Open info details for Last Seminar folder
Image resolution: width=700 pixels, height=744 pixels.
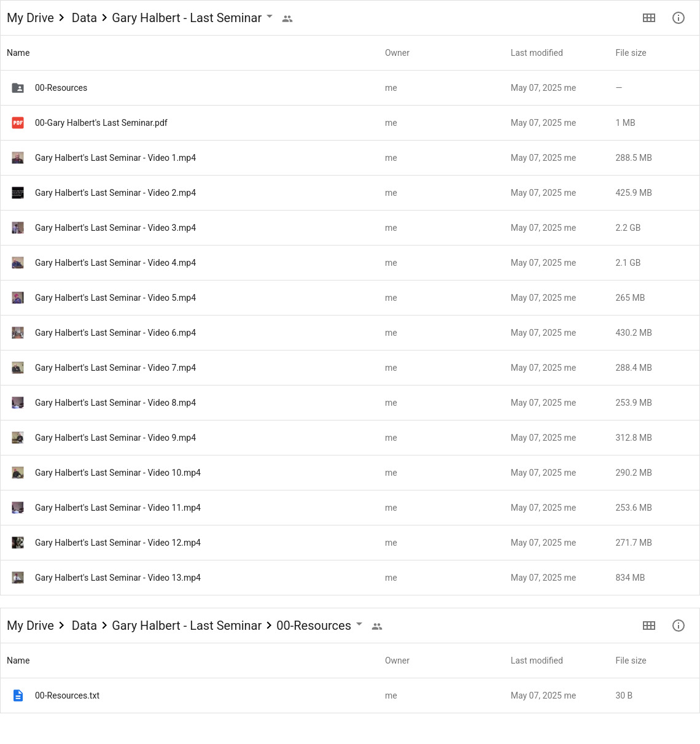pos(678,18)
